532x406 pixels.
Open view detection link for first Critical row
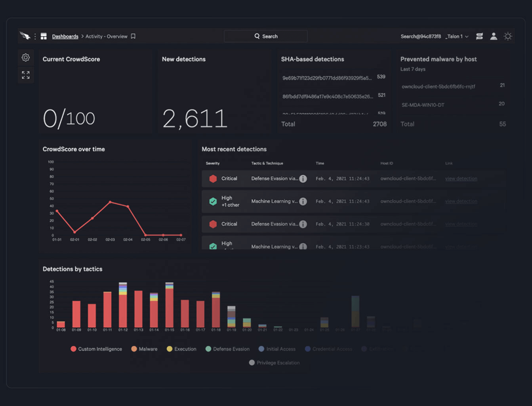coord(461,179)
